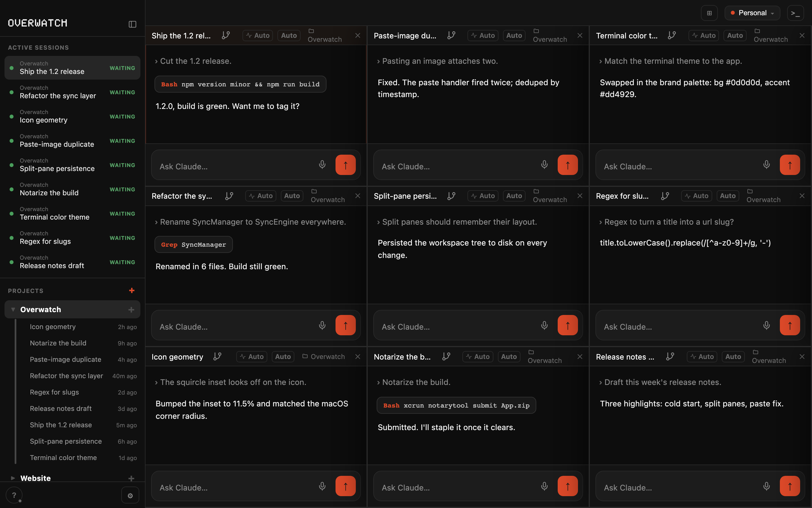Open the terminal button in top bar

tap(795, 13)
